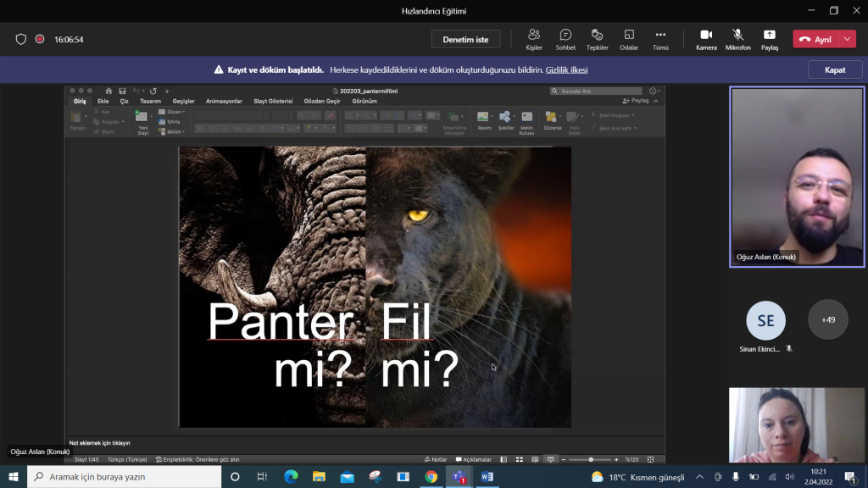Image resolution: width=868 pixels, height=488 pixels.
Task: Open Tepkiler (Reactions) in Teams toolbar
Action: (597, 40)
